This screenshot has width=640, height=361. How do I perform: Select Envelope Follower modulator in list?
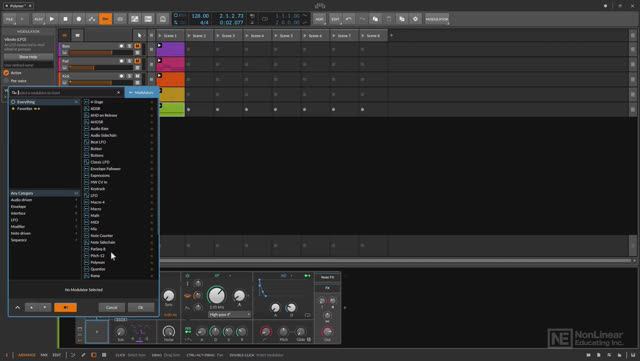119,169
